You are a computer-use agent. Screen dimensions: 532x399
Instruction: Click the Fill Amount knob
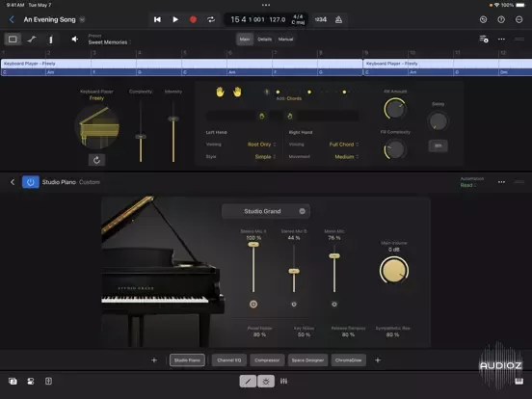coord(395,109)
